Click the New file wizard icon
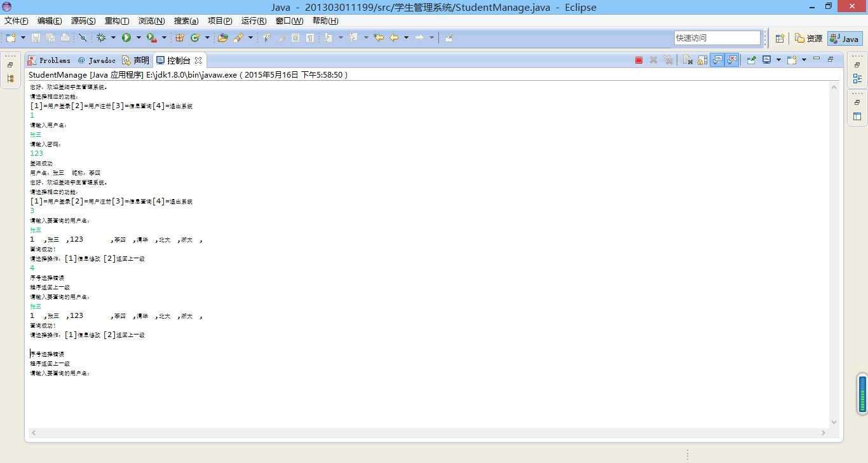The image size is (868, 463). [x=11, y=38]
